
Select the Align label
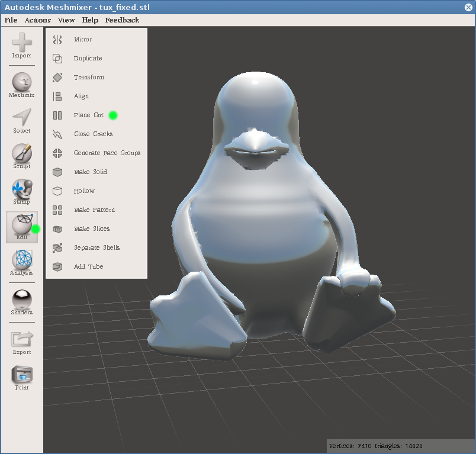[x=81, y=96]
